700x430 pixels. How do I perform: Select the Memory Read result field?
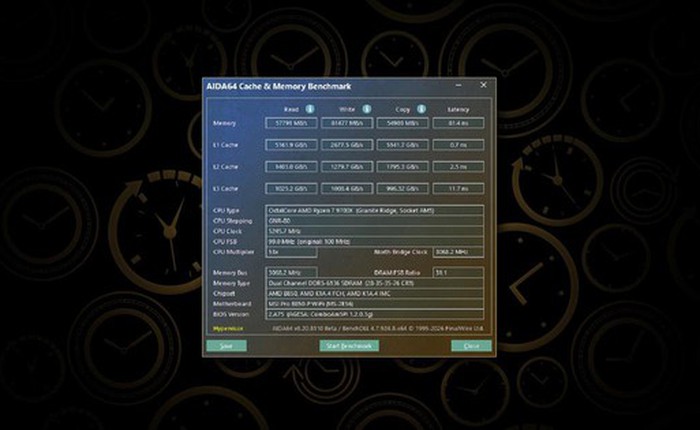coord(292,123)
